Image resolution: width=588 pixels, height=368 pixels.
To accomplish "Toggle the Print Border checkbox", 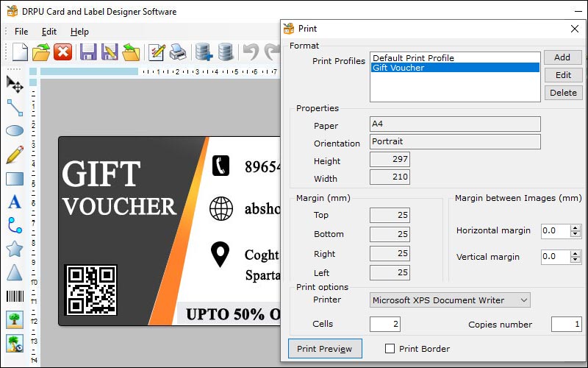I will [x=390, y=349].
